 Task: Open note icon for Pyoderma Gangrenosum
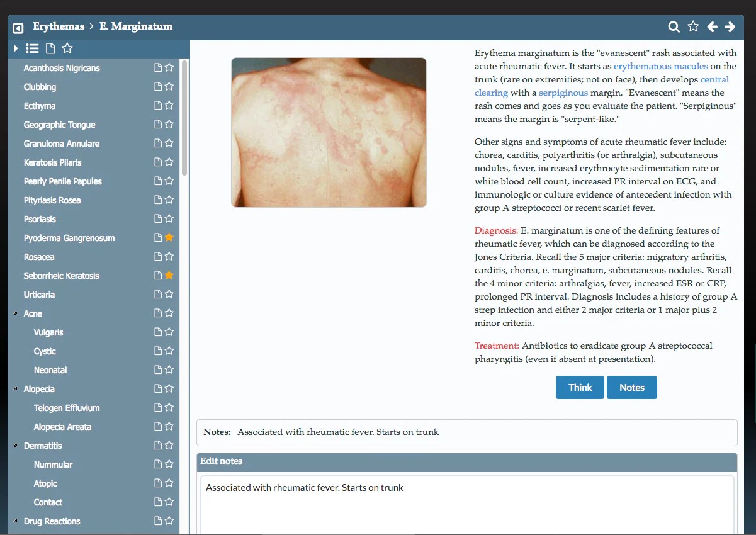pos(159,238)
